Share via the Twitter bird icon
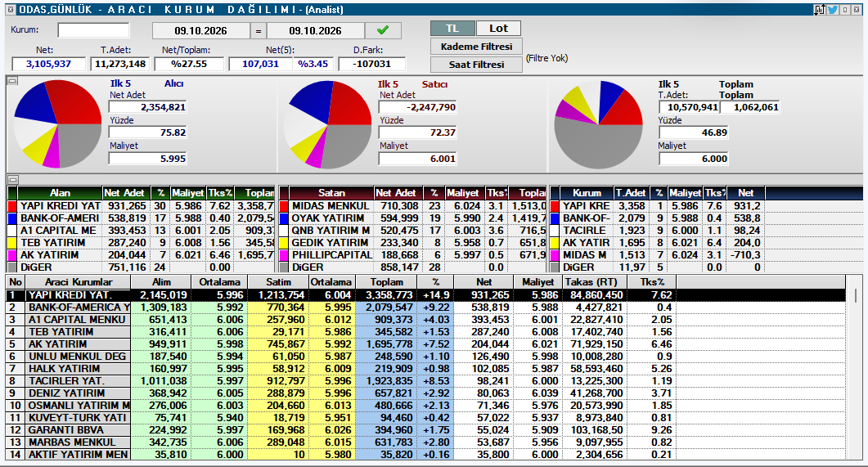Screen dimensions: 868x467 (833, 10)
